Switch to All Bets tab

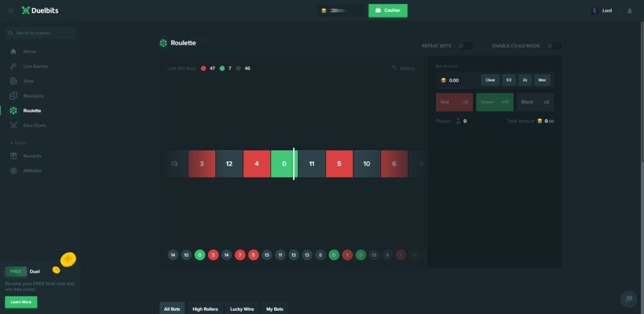point(172,309)
